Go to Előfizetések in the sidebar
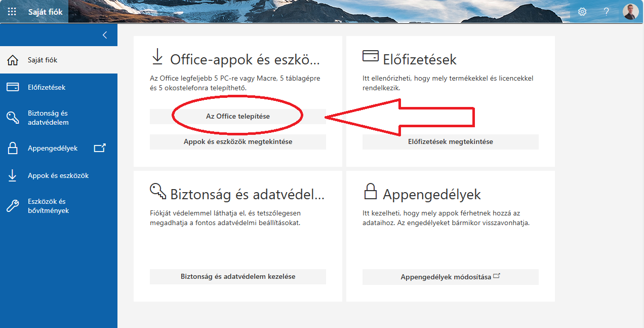Image resolution: width=644 pixels, height=328 pixels. point(59,87)
